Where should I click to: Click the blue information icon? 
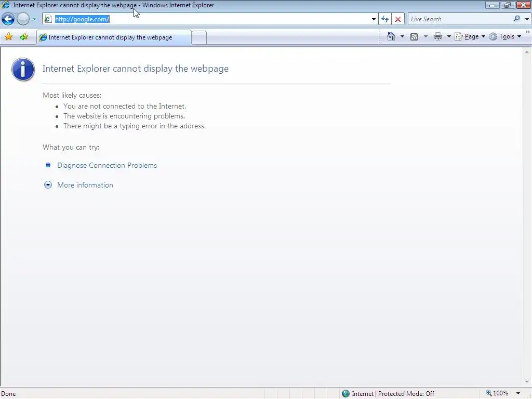coord(23,70)
